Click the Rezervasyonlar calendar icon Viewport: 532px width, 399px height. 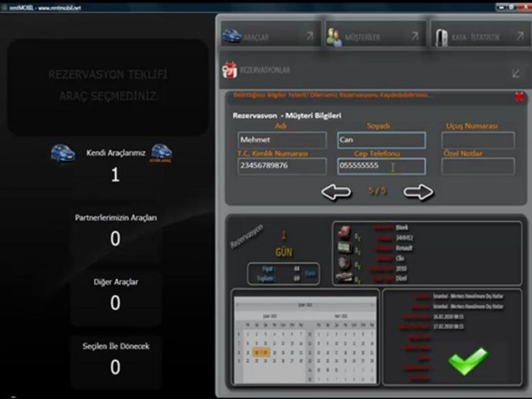tap(229, 70)
